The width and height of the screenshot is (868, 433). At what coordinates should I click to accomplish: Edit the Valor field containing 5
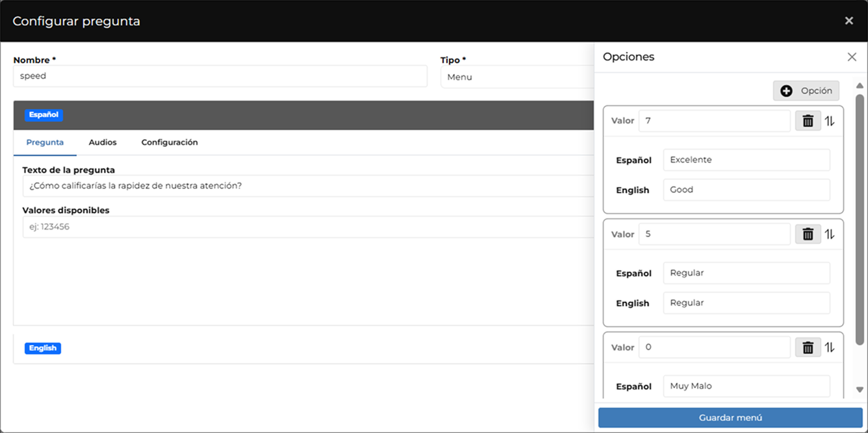715,234
